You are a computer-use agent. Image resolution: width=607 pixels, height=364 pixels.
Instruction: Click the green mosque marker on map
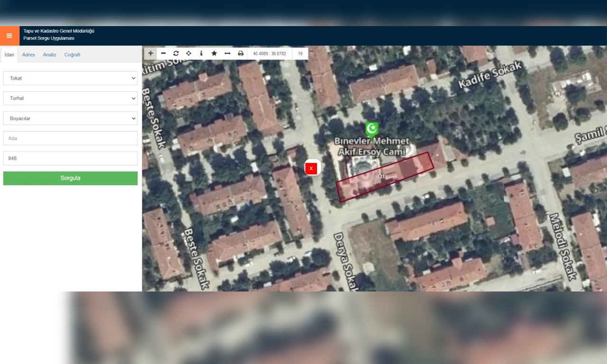[x=372, y=129]
